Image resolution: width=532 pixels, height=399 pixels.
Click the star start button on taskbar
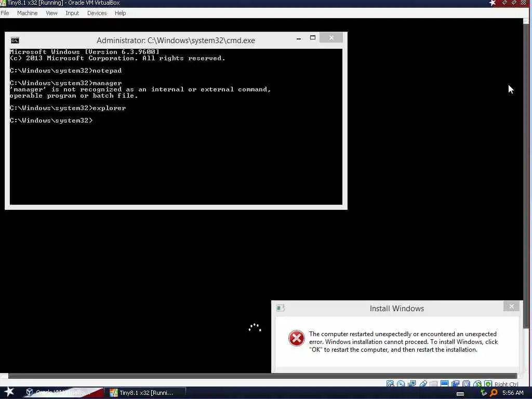pyautogui.click(x=9, y=392)
